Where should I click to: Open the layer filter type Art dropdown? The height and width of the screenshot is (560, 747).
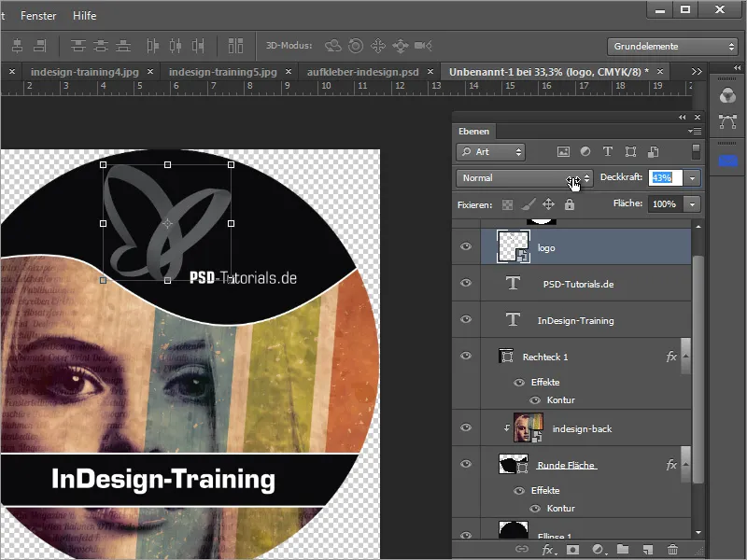click(491, 152)
